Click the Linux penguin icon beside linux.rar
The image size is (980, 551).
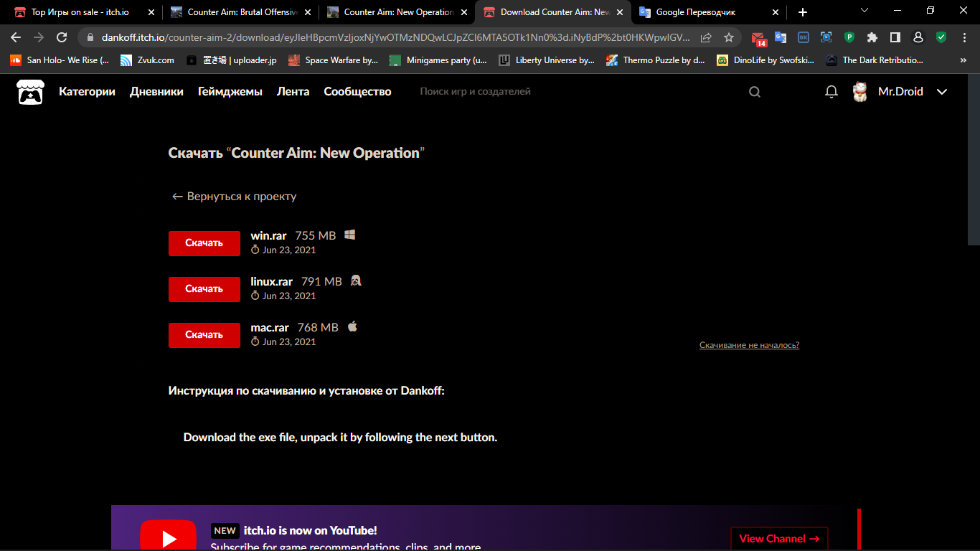click(356, 281)
